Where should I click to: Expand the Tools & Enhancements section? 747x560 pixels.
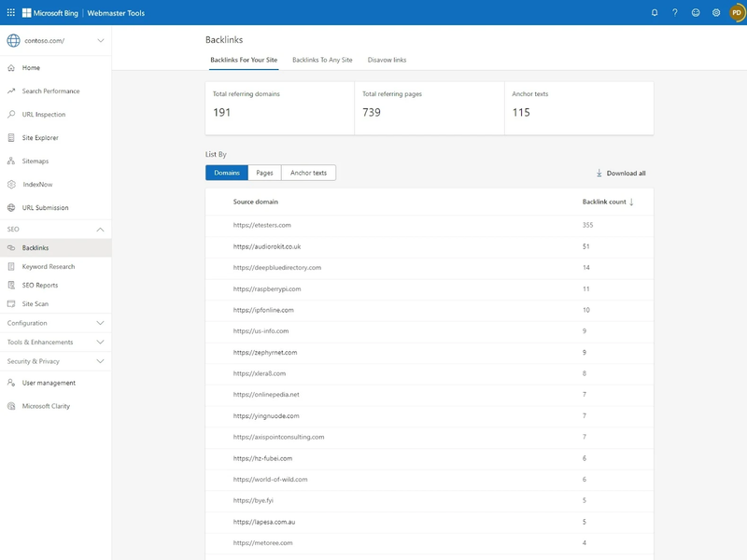pos(55,343)
